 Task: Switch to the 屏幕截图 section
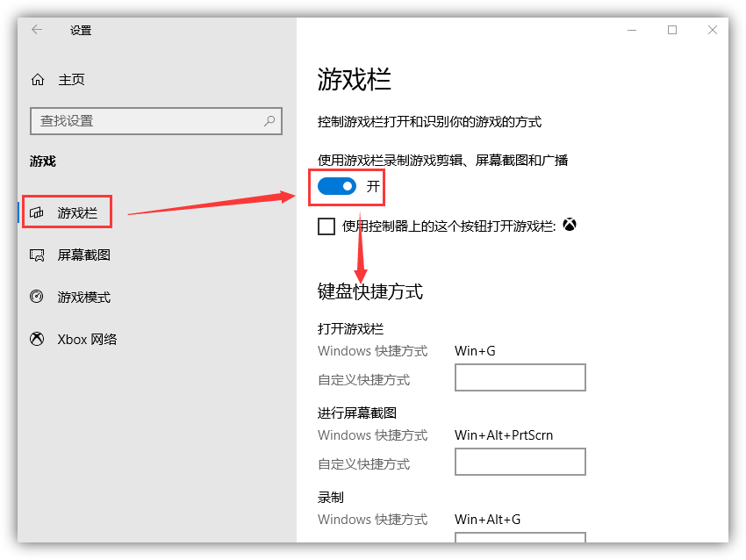[83, 255]
